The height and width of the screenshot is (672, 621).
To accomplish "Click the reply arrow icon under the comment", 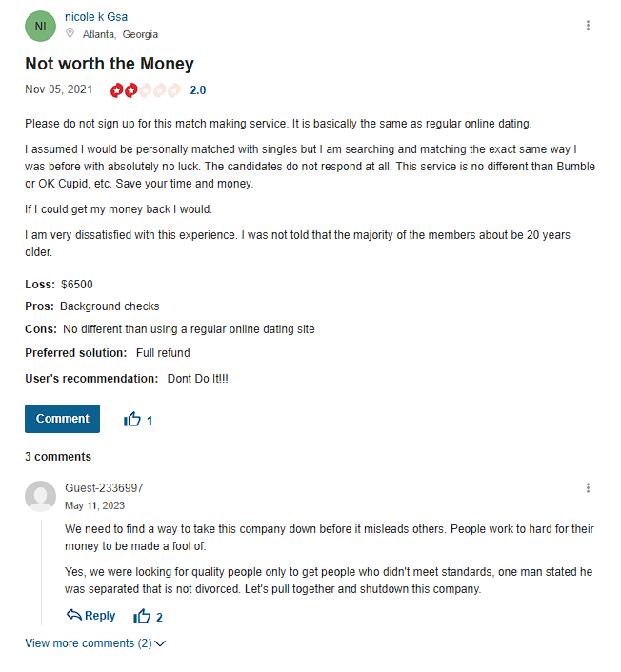I will click(73, 615).
